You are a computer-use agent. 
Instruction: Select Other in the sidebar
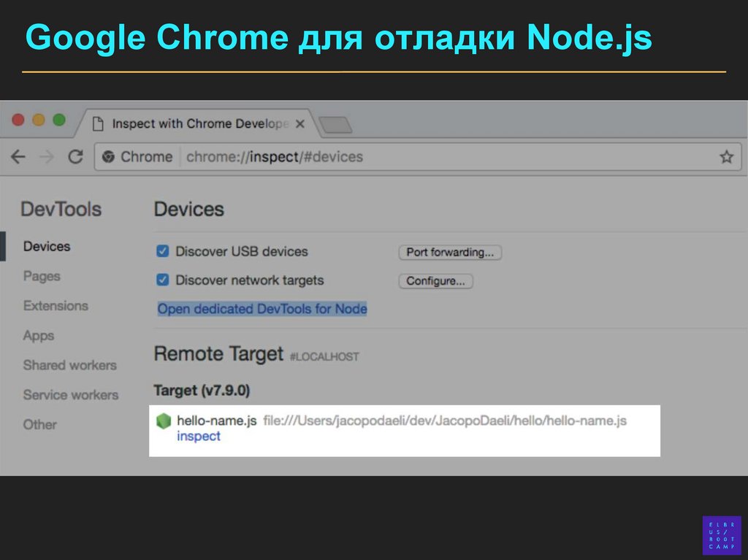tap(39, 424)
